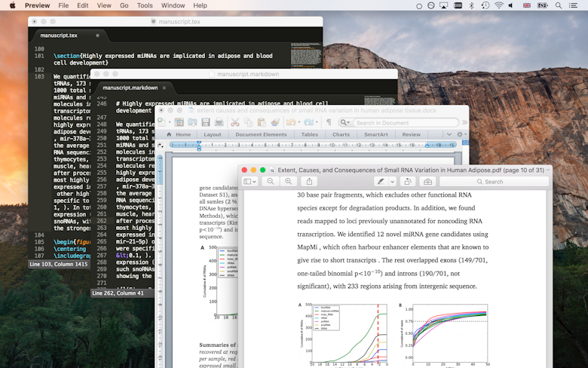Select the manuscript.tex tab in the editor
Screen dimensions: 588x368
click(59, 35)
